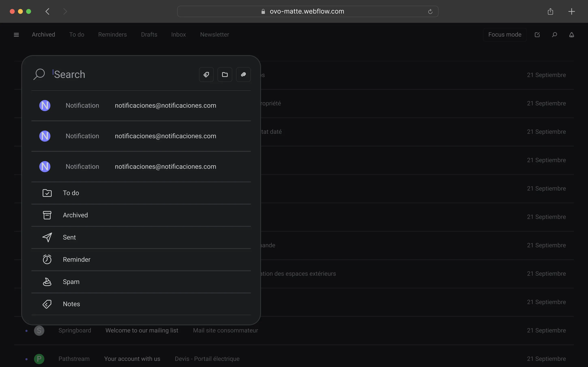Screen dimensions: 588x367
Task: Go back with browser back arrow
Action: (x=48, y=12)
